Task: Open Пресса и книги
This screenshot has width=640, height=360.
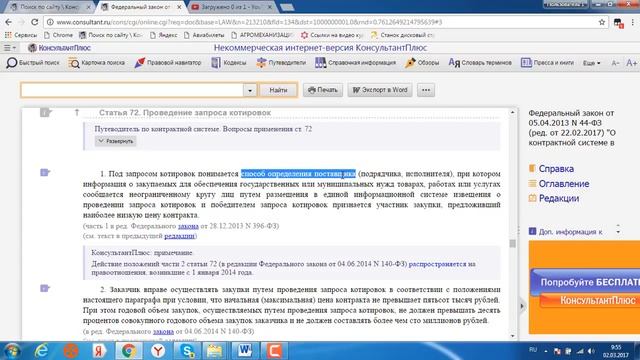Action: 547,63
